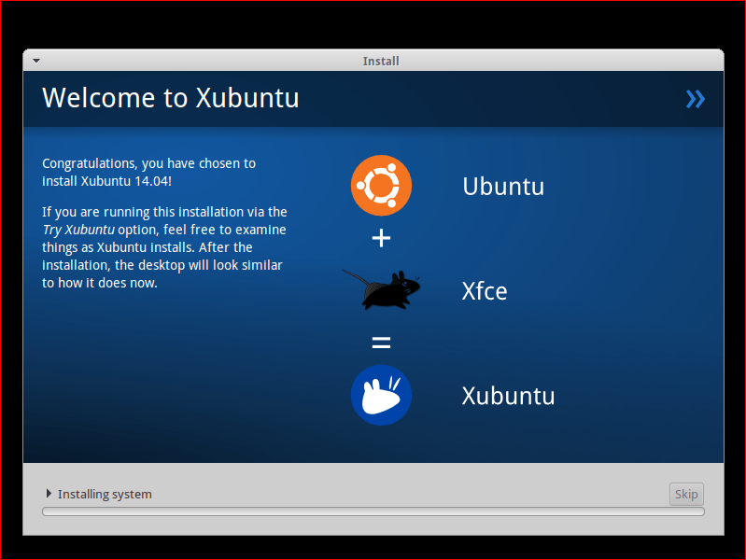Click the 'Welcome to Xubuntu' heading
Screen dimensions: 746x560
coord(171,98)
